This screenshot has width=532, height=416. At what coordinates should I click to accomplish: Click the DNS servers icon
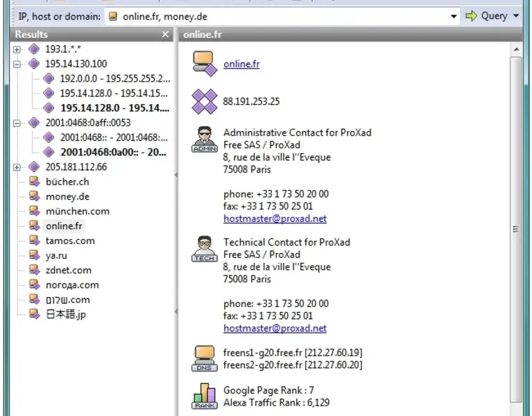pos(204,358)
